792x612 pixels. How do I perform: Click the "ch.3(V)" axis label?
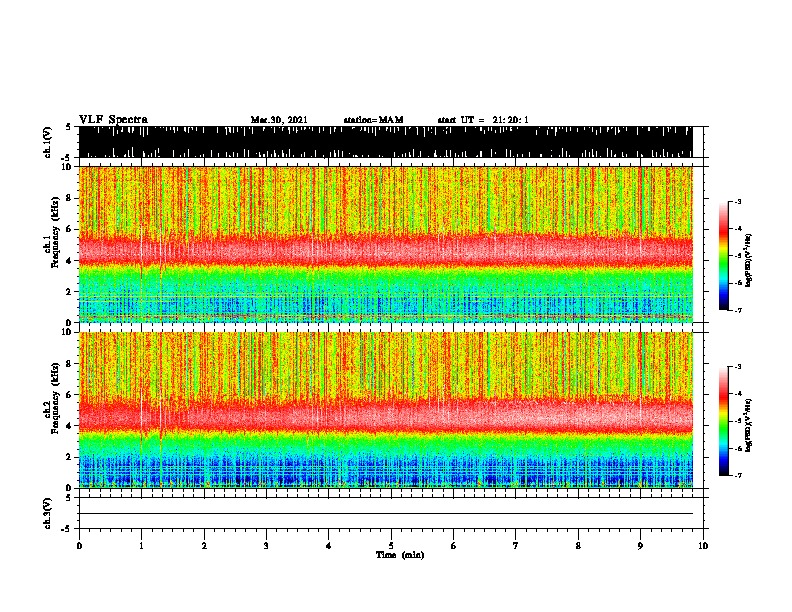[48, 513]
